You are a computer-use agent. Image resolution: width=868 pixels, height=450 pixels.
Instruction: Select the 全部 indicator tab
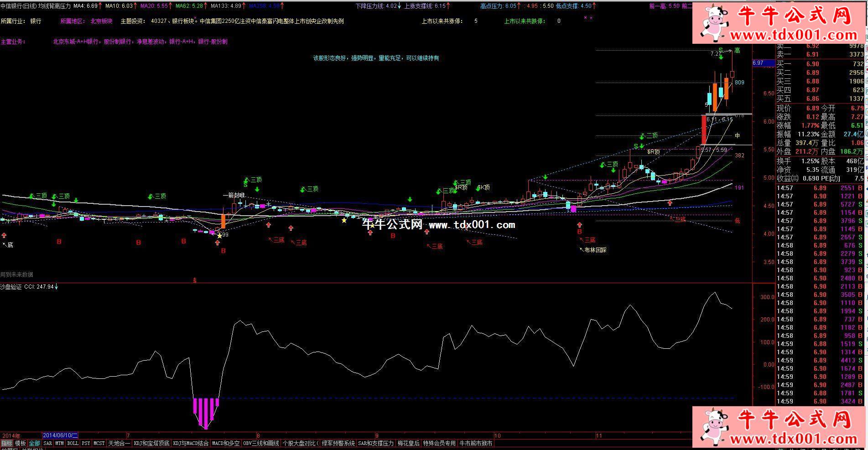click(x=35, y=443)
